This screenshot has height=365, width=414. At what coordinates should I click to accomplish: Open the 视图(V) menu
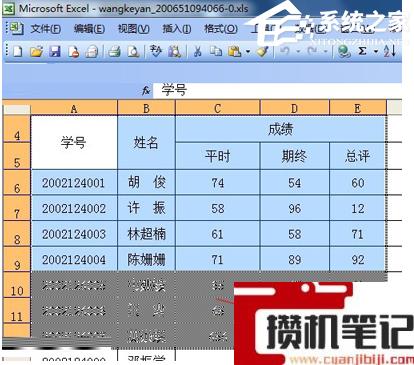134,29
